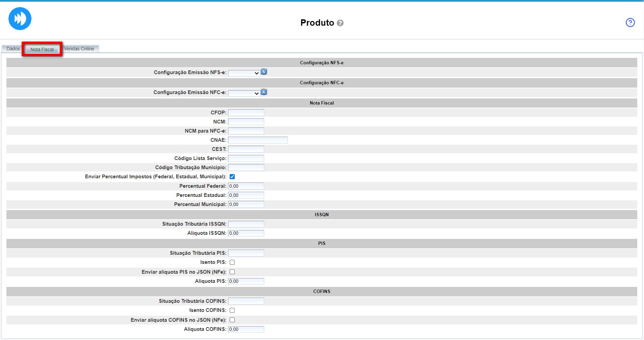Enable the Isento PIS checkbox

pos(232,262)
